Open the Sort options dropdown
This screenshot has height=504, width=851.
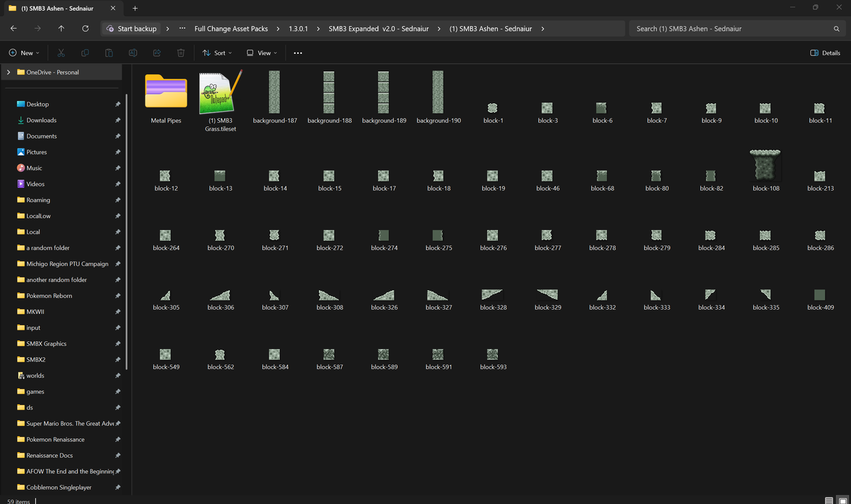coord(217,53)
